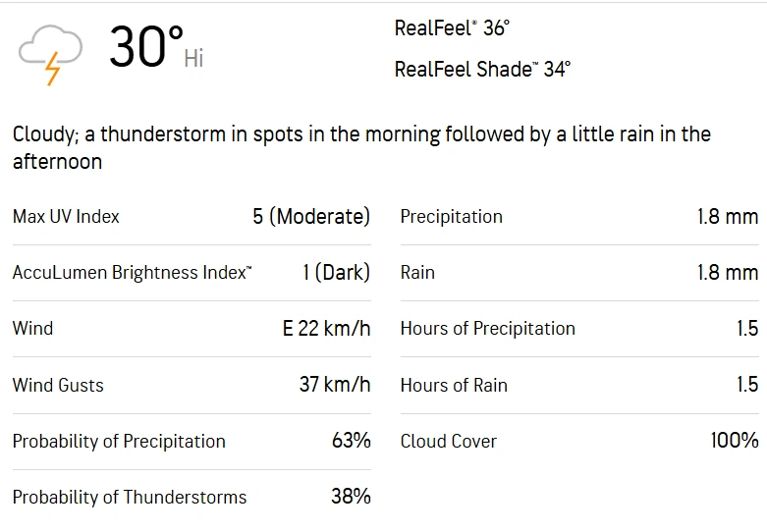Viewport: 767px width, 532px height.
Task: Click the Wind Gusts label
Action: pos(58,385)
